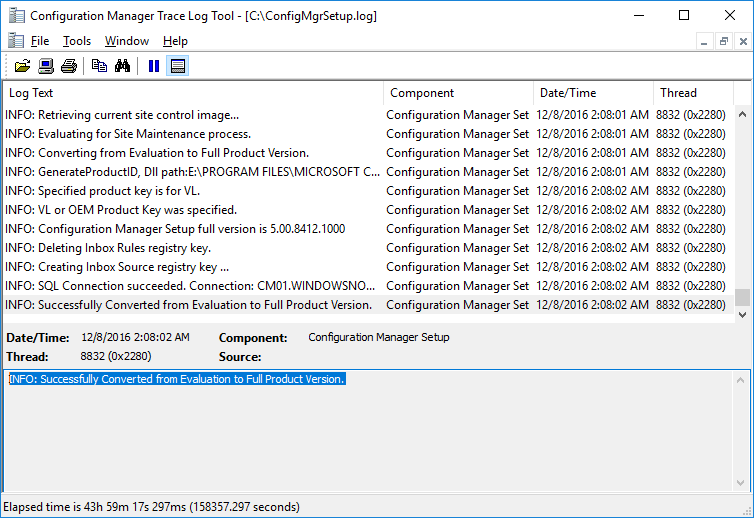Image resolution: width=754 pixels, height=518 pixels.
Task: Maximize the Trace Log Tool window
Action: coord(684,15)
